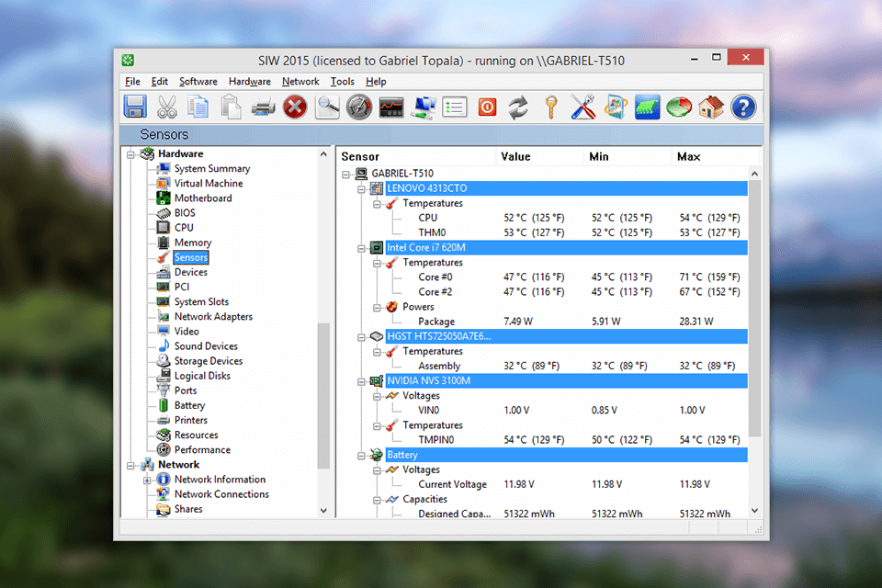Click the Refresh icon to reload sensor data
The image size is (882, 588).
click(517, 107)
